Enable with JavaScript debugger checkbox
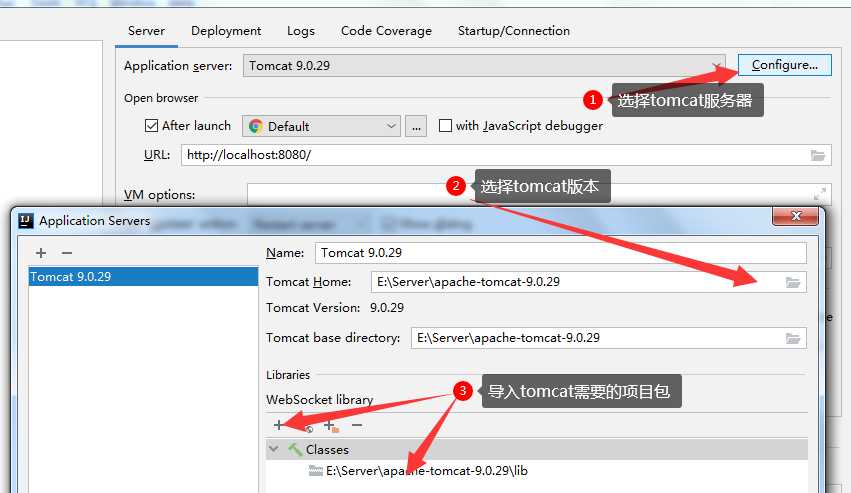 click(x=445, y=125)
